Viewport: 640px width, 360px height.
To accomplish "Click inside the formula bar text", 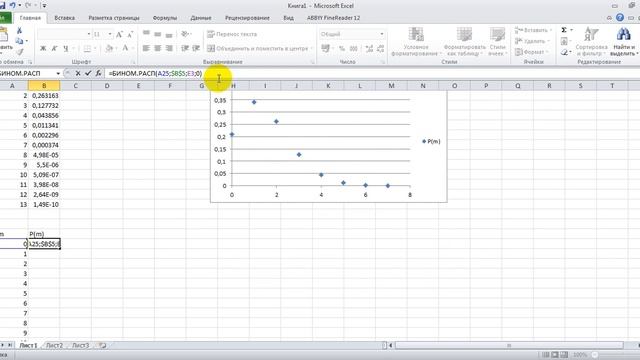I will 155,73.
